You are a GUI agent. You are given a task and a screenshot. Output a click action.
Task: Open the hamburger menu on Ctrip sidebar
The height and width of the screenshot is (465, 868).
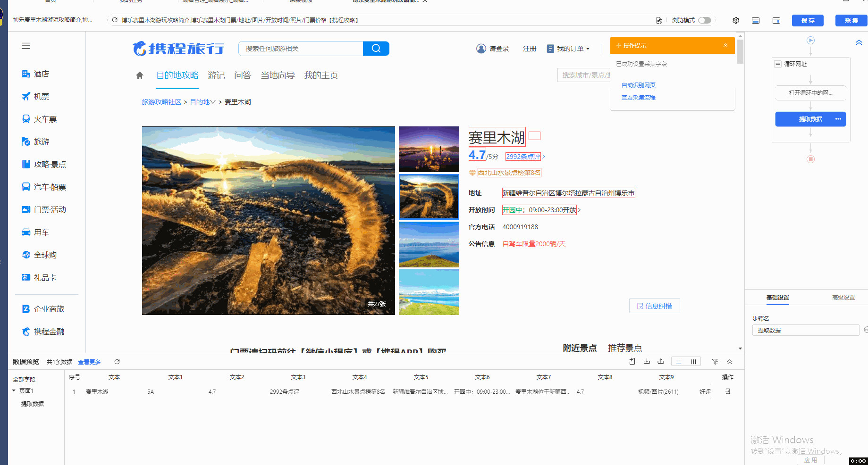[26, 46]
